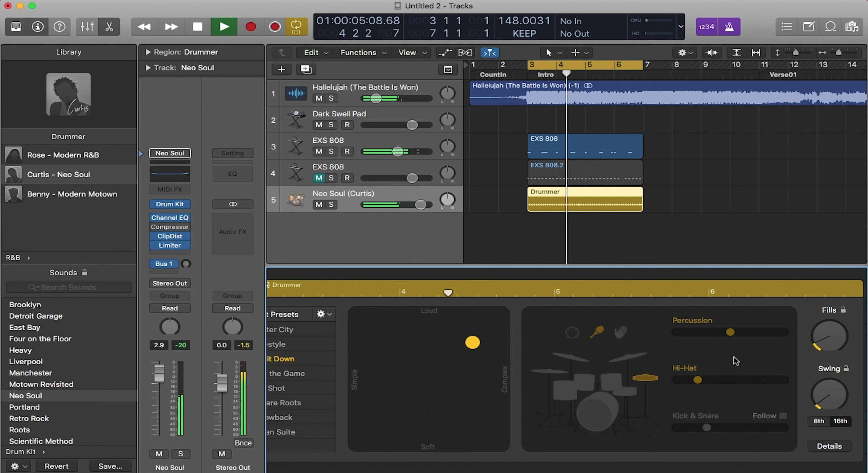Screen dimensions: 868x473
Task: Select the hand claps percussion icon
Action: pos(621,332)
